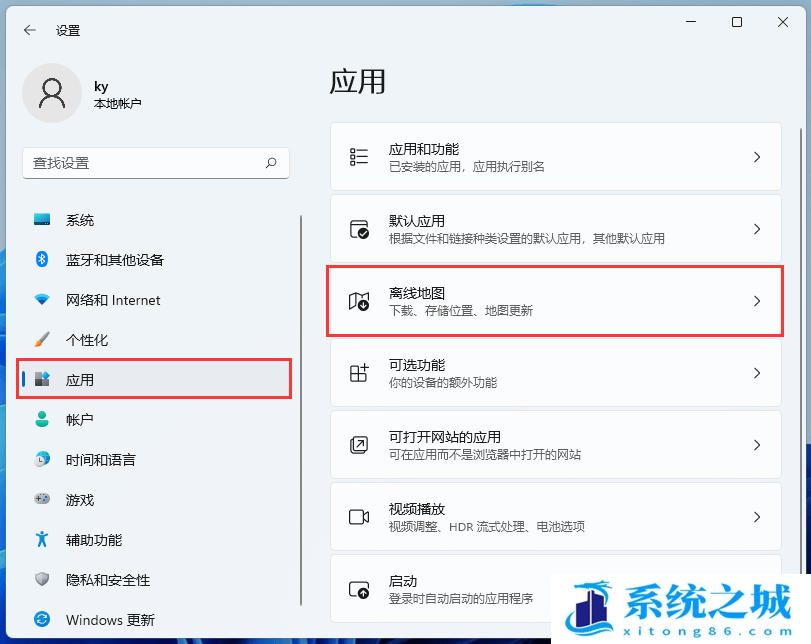
Task: Click the Windows 更新 icon in sidebar
Action: coord(42,620)
